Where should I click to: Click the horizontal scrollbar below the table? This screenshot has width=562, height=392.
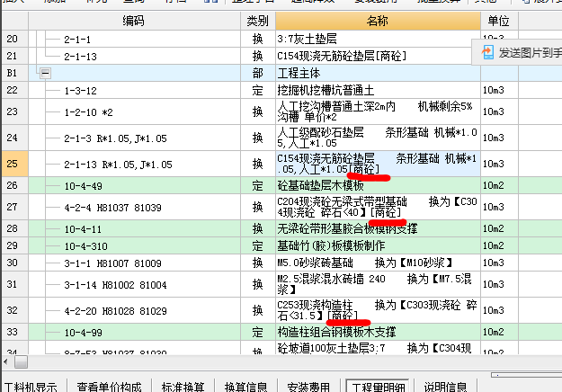(x=270, y=373)
